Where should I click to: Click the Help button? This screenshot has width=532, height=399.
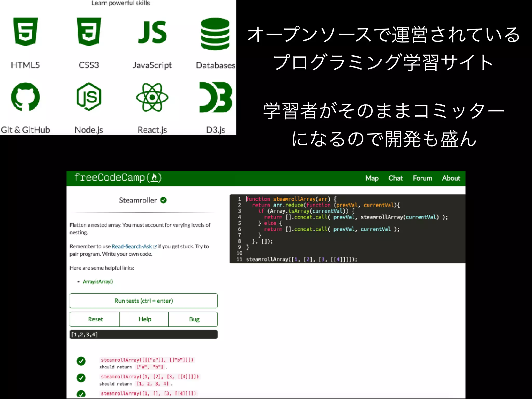[x=144, y=319]
